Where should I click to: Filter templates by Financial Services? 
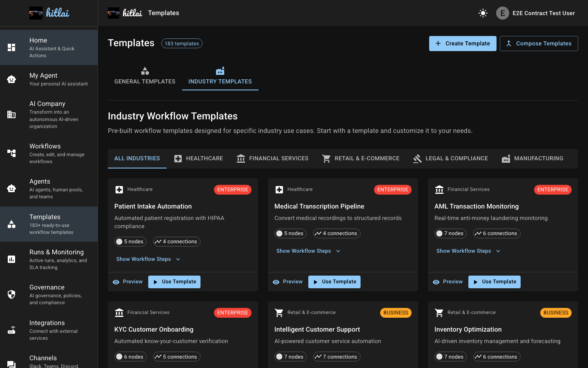tap(272, 158)
